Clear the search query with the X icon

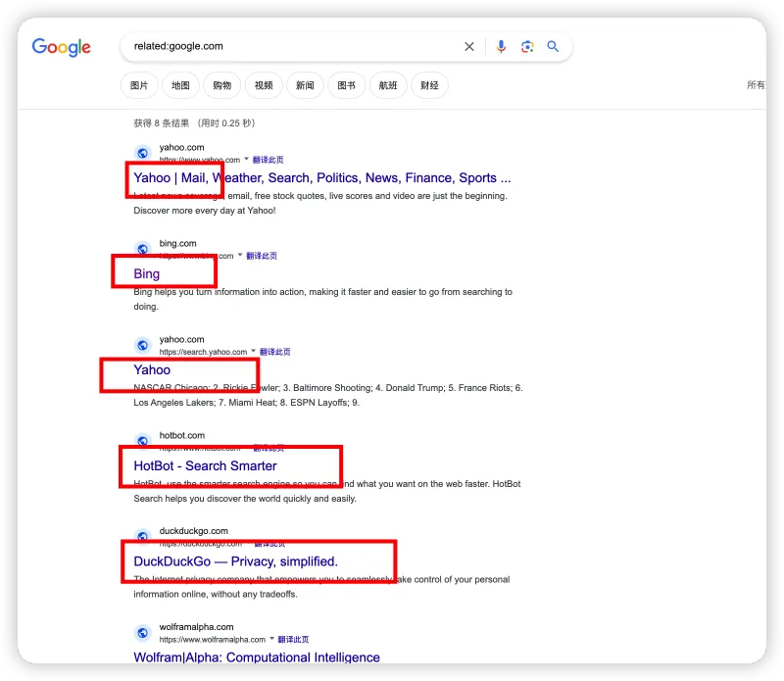[469, 46]
